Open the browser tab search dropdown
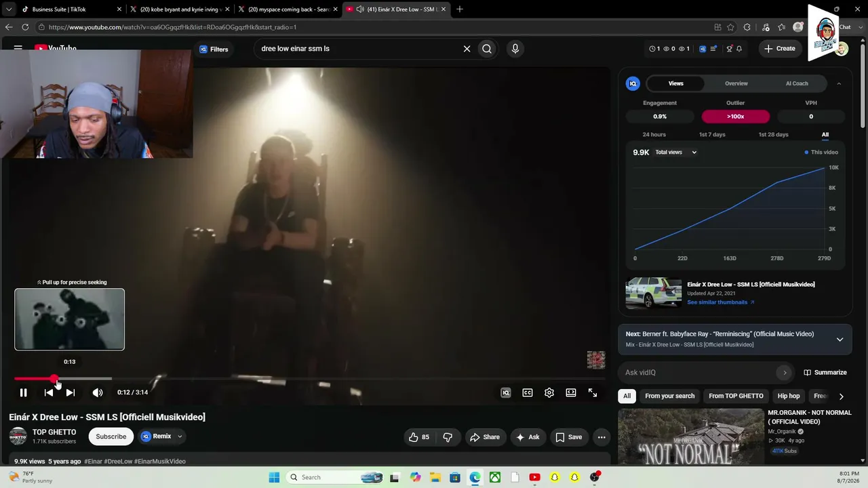The width and height of the screenshot is (868, 488). click(8, 9)
